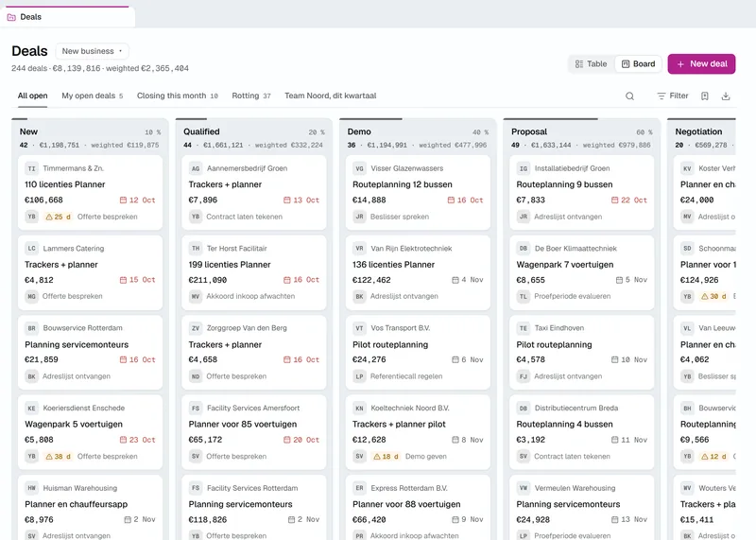Image resolution: width=756 pixels, height=540 pixels.
Task: Open the Rotting tab
Action: pyautogui.click(x=250, y=96)
